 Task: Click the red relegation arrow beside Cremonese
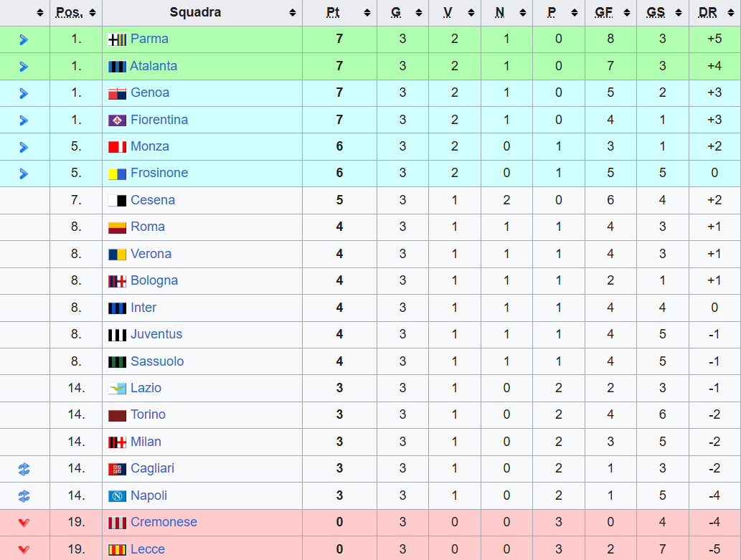pos(24,523)
